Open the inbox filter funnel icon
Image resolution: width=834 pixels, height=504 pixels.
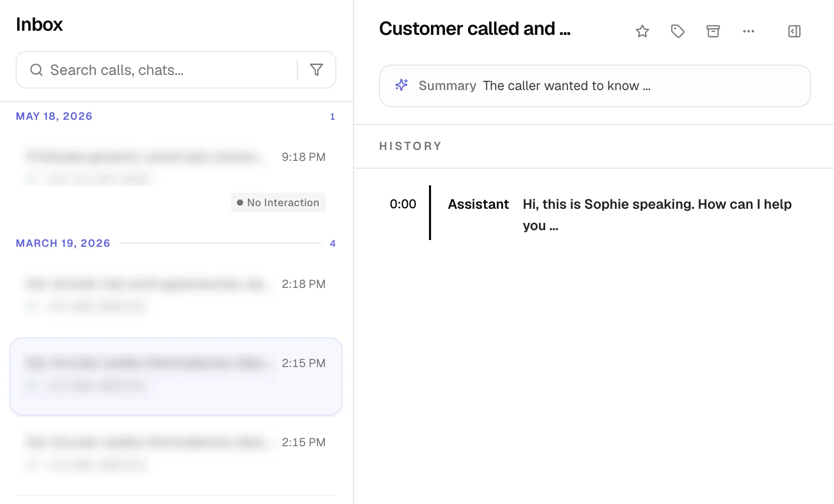pos(316,70)
